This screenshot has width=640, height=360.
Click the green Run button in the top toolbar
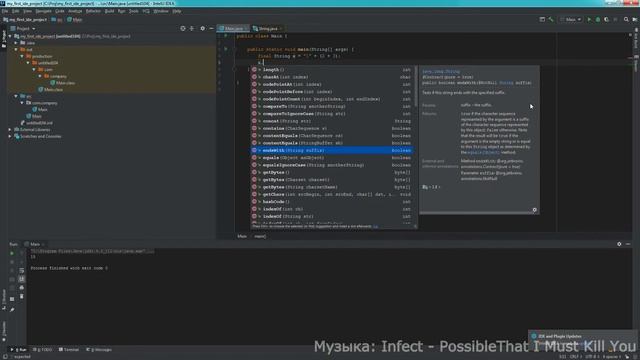pyautogui.click(x=589, y=19)
